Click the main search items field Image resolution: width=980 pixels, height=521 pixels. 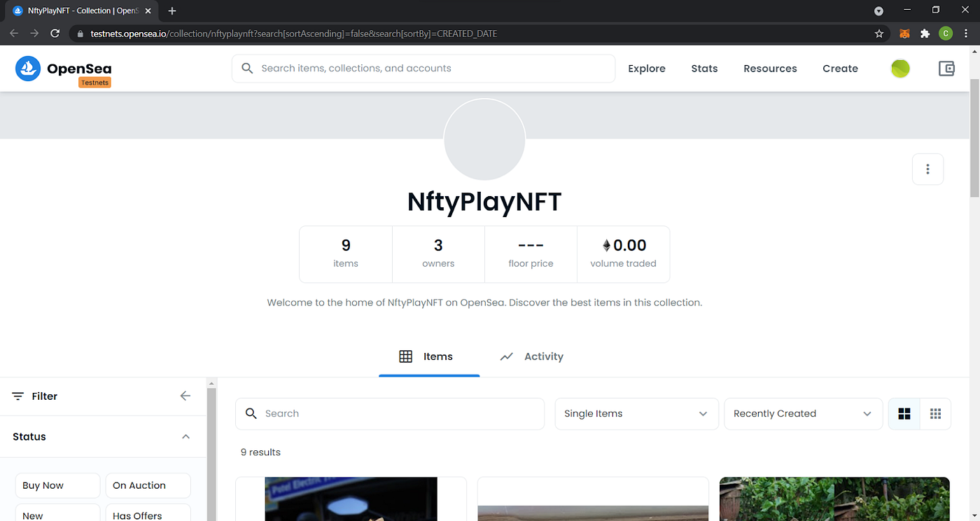pos(423,69)
